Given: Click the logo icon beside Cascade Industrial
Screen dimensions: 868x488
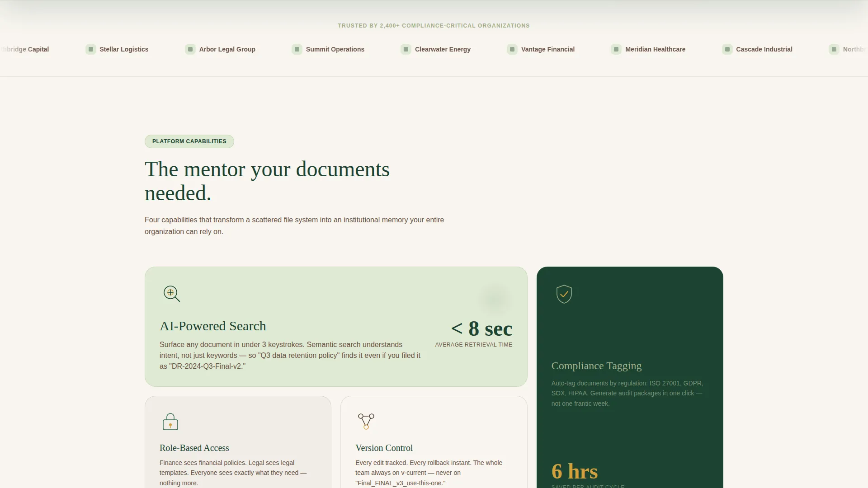Looking at the screenshot, I should point(727,49).
